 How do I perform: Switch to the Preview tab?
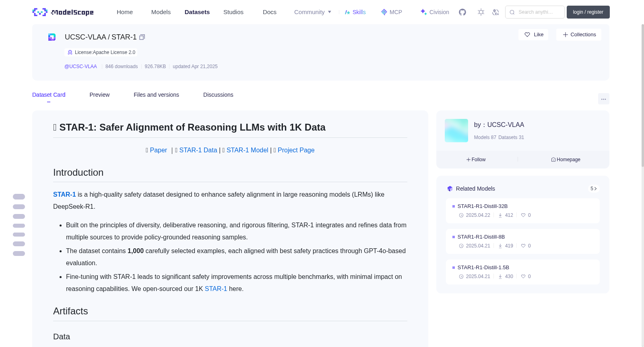(99, 95)
